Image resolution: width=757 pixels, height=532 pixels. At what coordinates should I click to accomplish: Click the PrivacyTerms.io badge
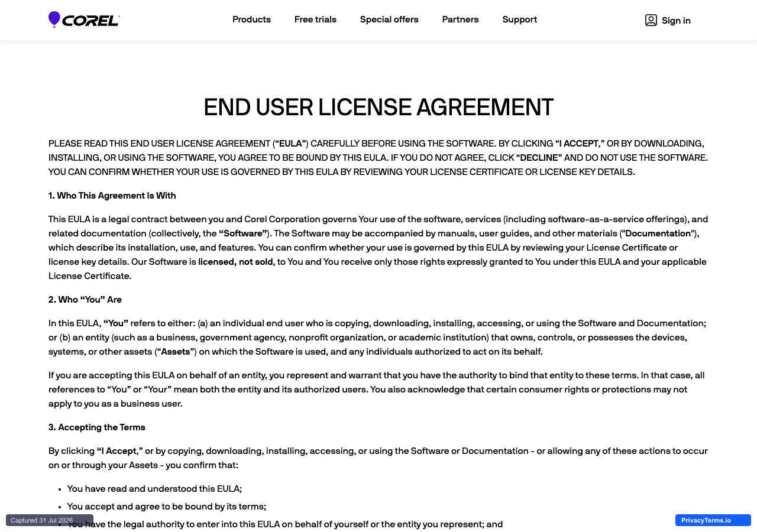(x=713, y=520)
